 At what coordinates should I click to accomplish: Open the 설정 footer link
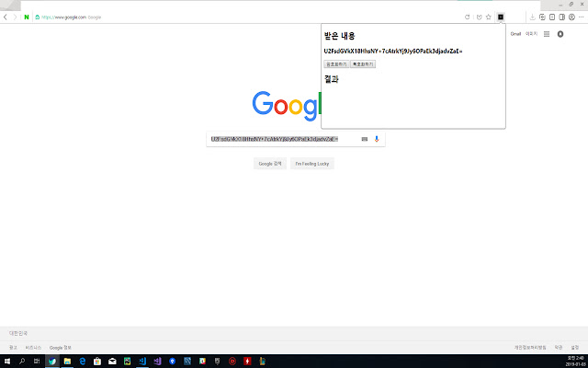(575, 348)
